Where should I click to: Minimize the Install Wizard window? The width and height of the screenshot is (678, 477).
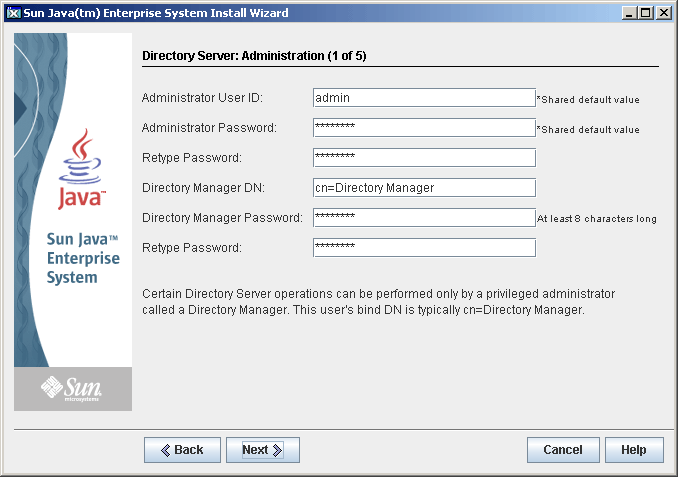pos(629,13)
